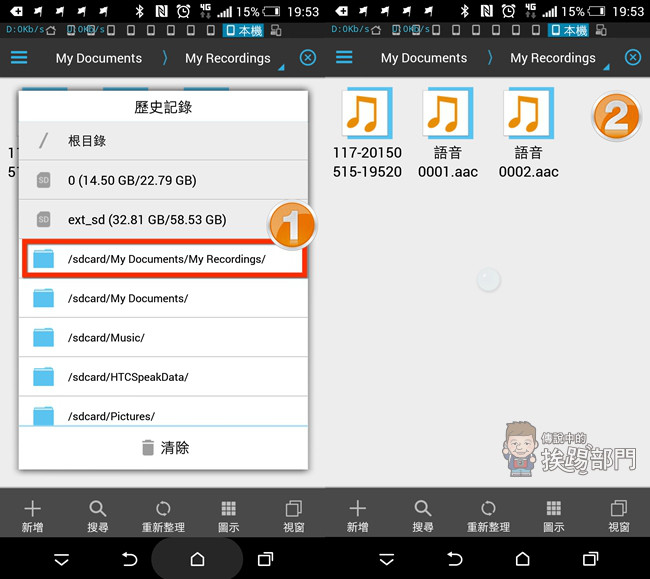This screenshot has width=650, height=579.
Task: Open the hamburger menu on right screen
Action: 344,58
